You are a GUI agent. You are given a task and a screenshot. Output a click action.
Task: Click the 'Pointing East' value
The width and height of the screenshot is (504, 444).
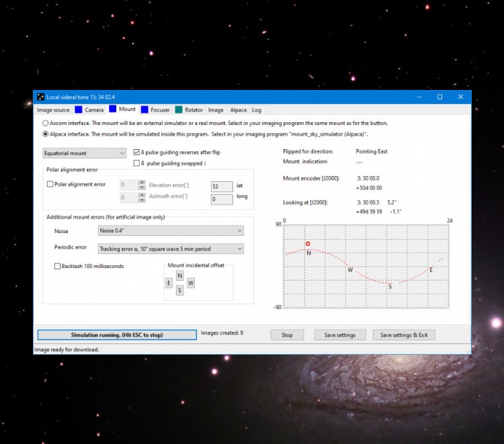pyautogui.click(x=371, y=151)
